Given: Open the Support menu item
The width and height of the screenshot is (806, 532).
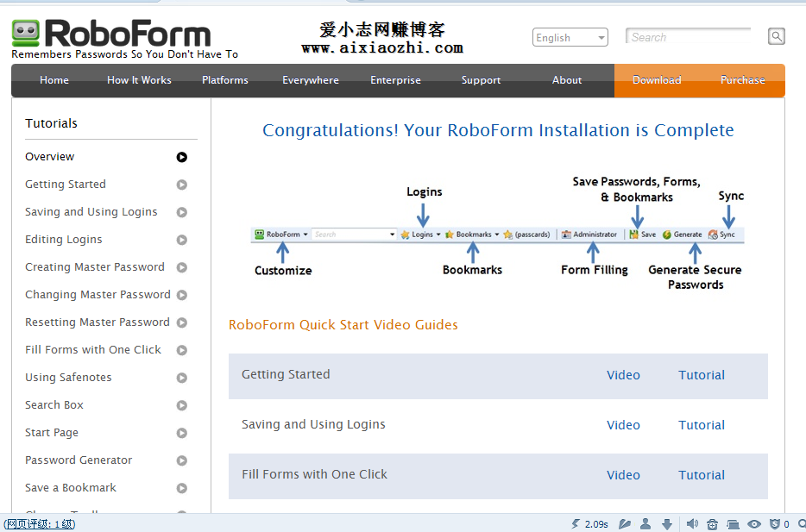Looking at the screenshot, I should [x=481, y=80].
